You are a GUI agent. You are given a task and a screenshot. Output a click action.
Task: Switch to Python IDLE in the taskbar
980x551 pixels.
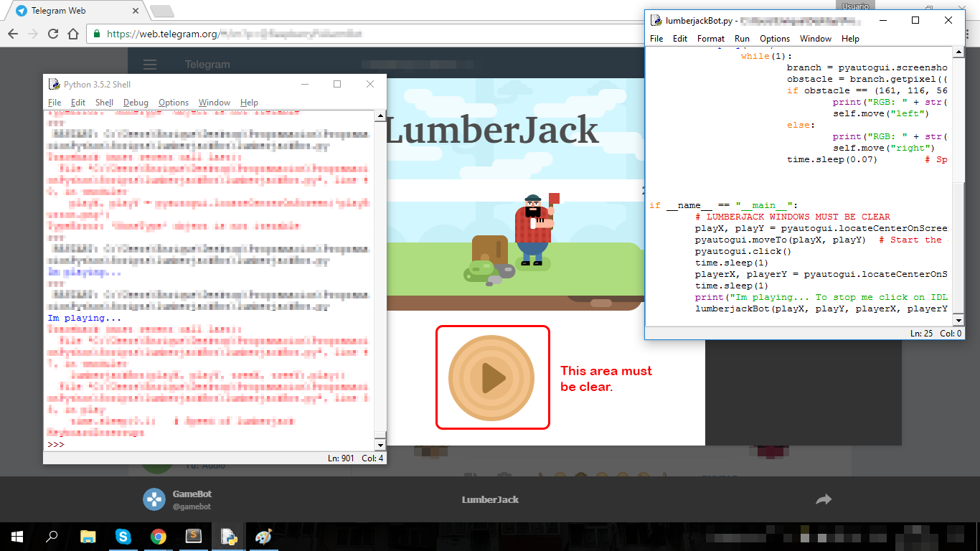coord(229,537)
